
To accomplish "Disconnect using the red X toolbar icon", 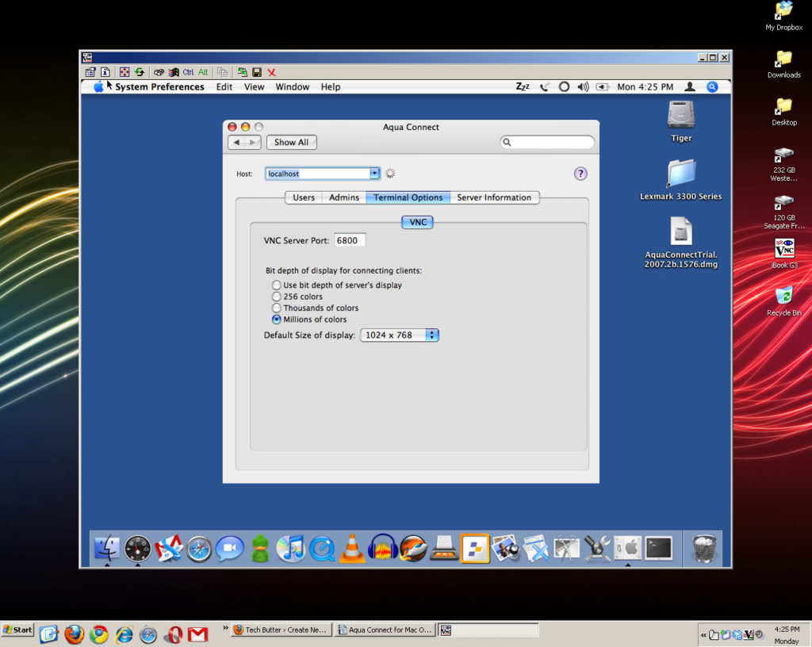I will click(271, 72).
